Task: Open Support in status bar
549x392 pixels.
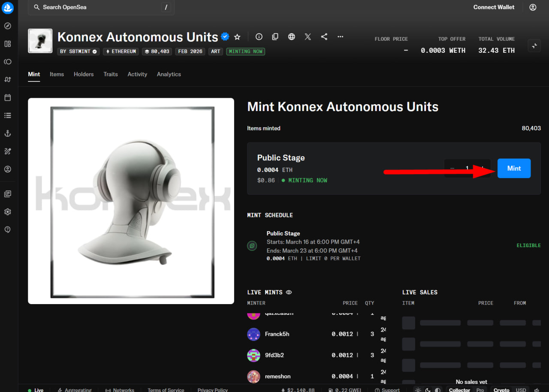Action: [387, 390]
